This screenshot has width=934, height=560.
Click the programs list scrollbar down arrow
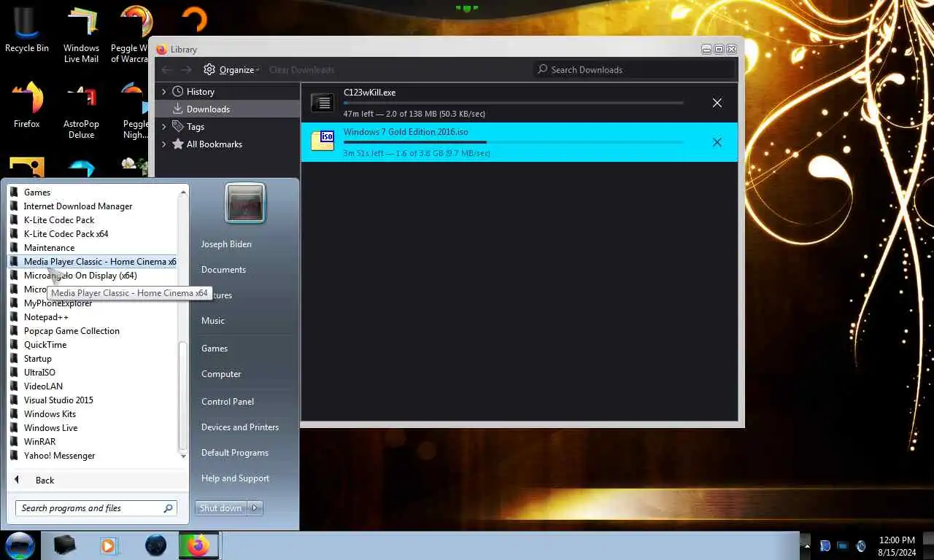click(183, 455)
